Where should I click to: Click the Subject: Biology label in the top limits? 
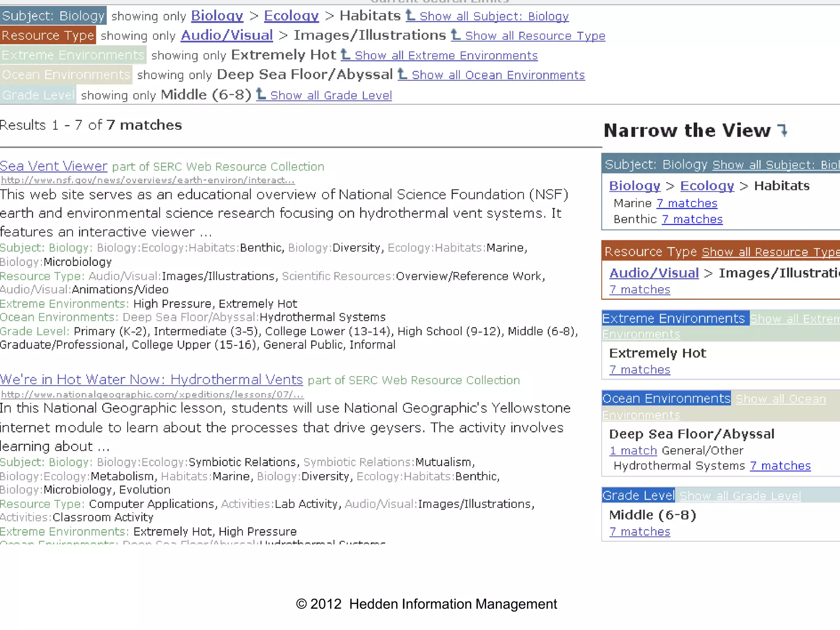tap(53, 16)
